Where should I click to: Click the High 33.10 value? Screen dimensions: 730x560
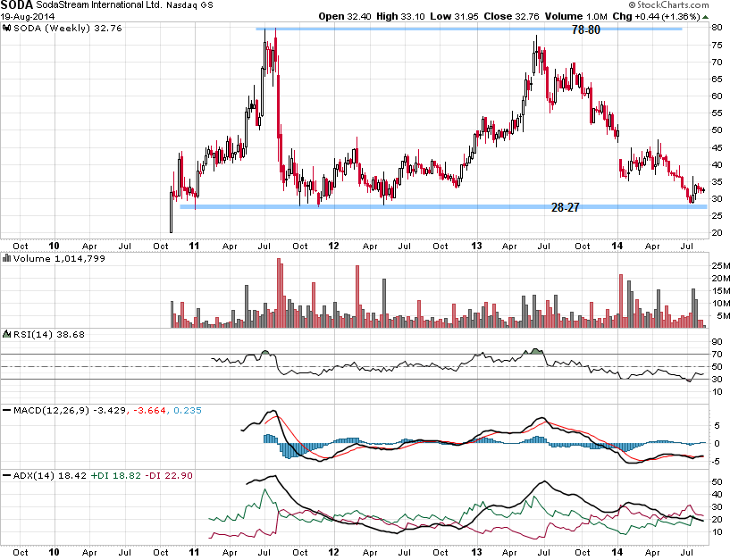click(400, 16)
